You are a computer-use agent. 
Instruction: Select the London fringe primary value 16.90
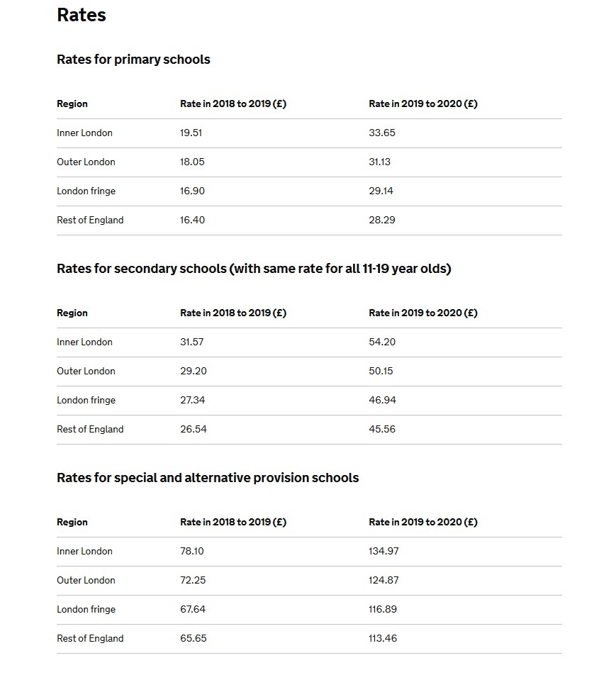(x=192, y=191)
